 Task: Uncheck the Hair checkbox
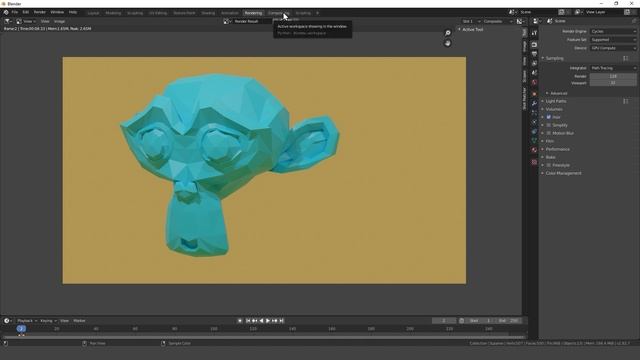tap(549, 117)
